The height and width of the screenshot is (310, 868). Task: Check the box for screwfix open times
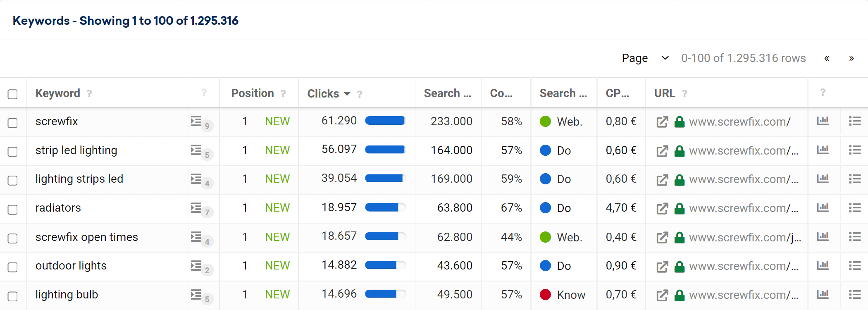tap(13, 238)
